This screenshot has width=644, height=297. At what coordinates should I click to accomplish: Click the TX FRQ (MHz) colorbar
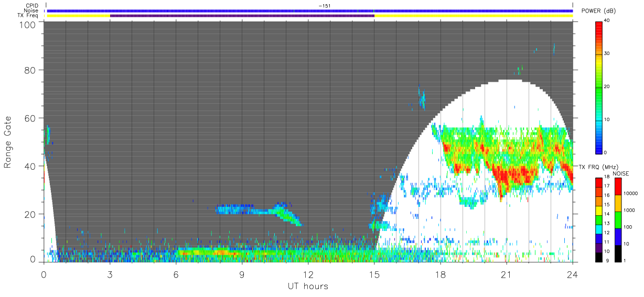click(x=599, y=220)
